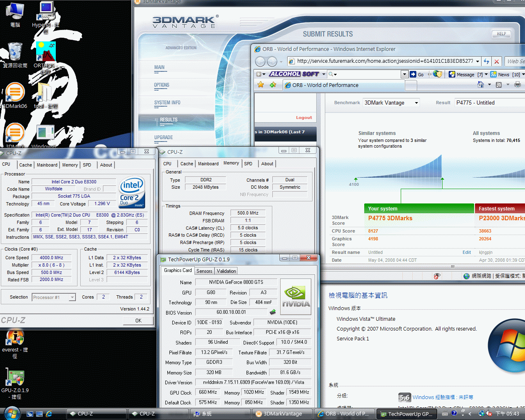Open the Recycle Bin desktop icon
This screenshot has width=525, height=420.
point(15,55)
